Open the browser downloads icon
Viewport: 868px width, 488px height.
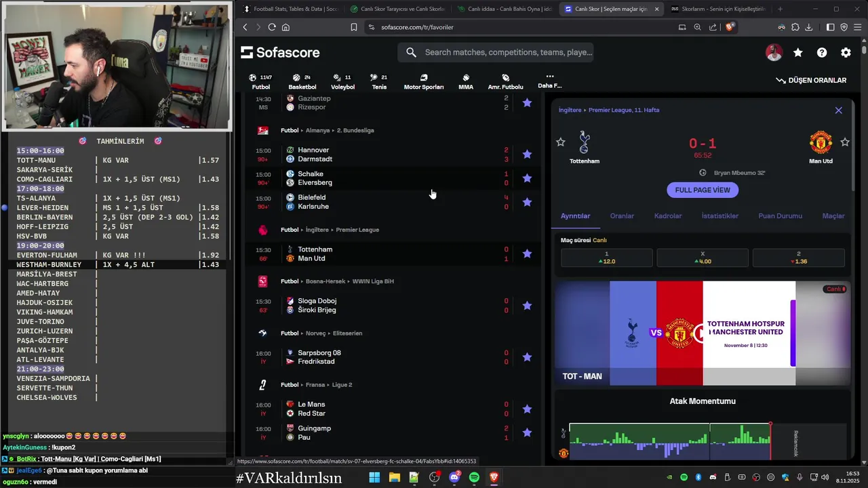tap(808, 27)
